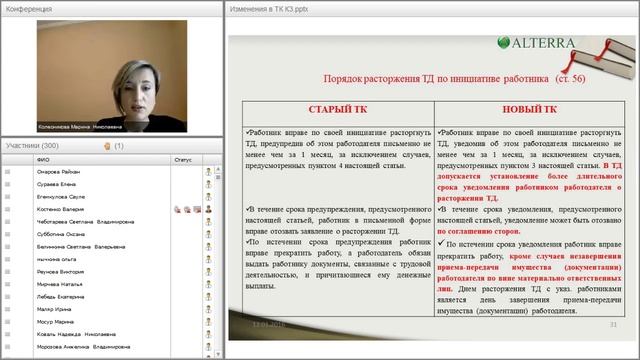Image resolution: width=640 pixels, height=360 pixels.
Task: Click the user icon in Маляр Ирина row
Action: point(208,309)
